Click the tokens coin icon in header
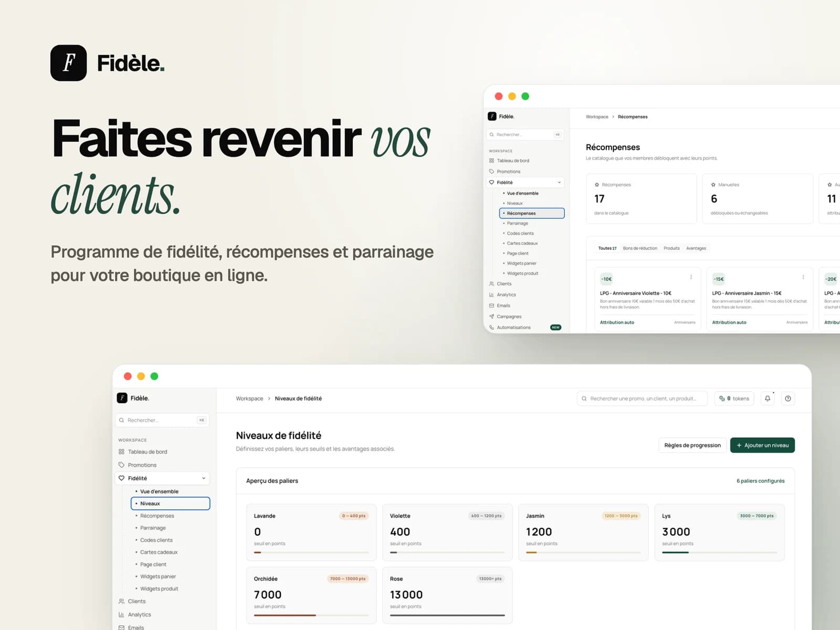 [x=722, y=398]
